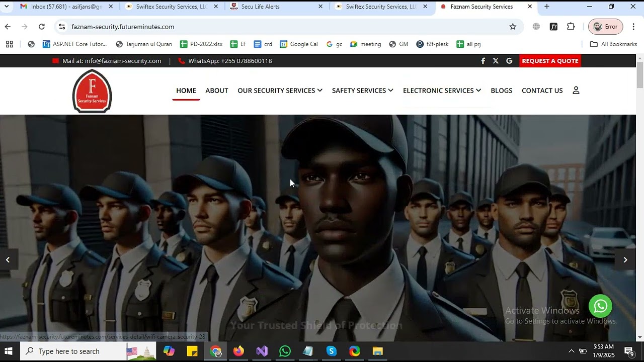Open the ABOUT page
The image size is (644, 362).
click(x=217, y=90)
